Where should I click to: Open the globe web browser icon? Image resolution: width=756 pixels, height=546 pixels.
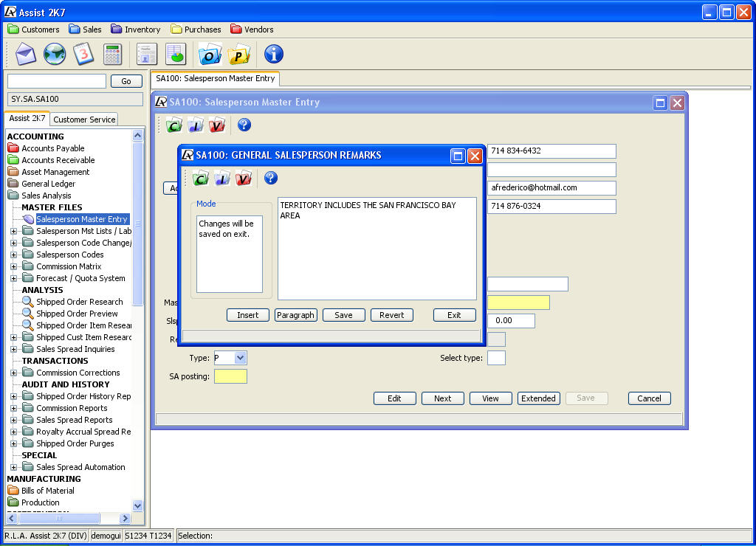55,54
